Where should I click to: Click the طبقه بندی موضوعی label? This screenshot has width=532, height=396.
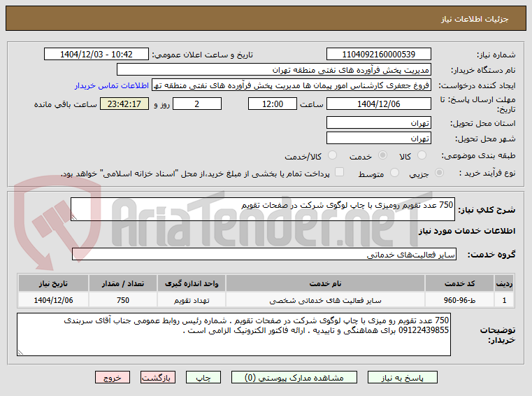[478, 155]
